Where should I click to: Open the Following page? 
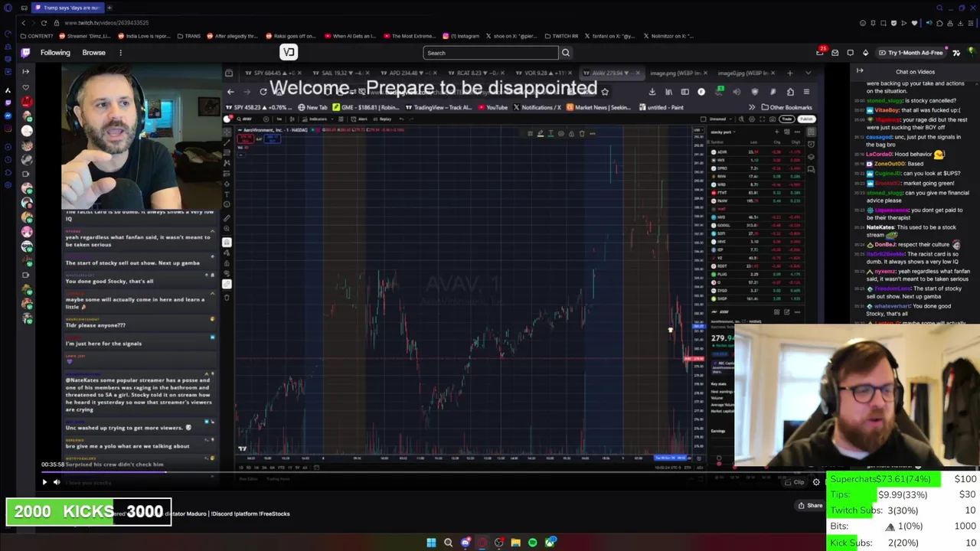(55, 53)
